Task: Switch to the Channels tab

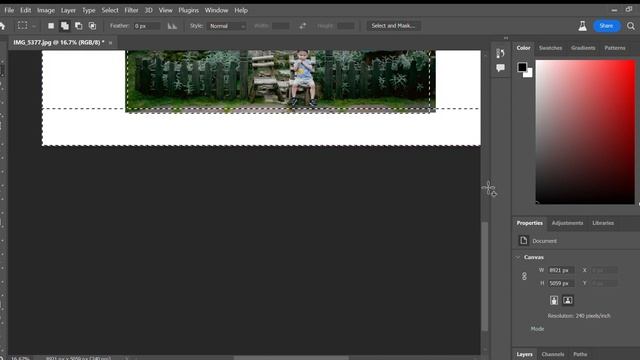Action: click(553, 354)
